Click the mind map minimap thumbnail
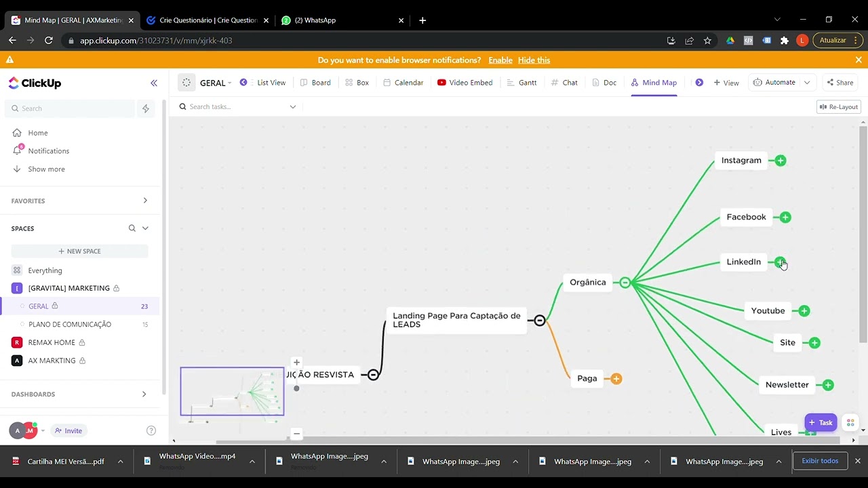This screenshot has width=868, height=488. point(232,391)
